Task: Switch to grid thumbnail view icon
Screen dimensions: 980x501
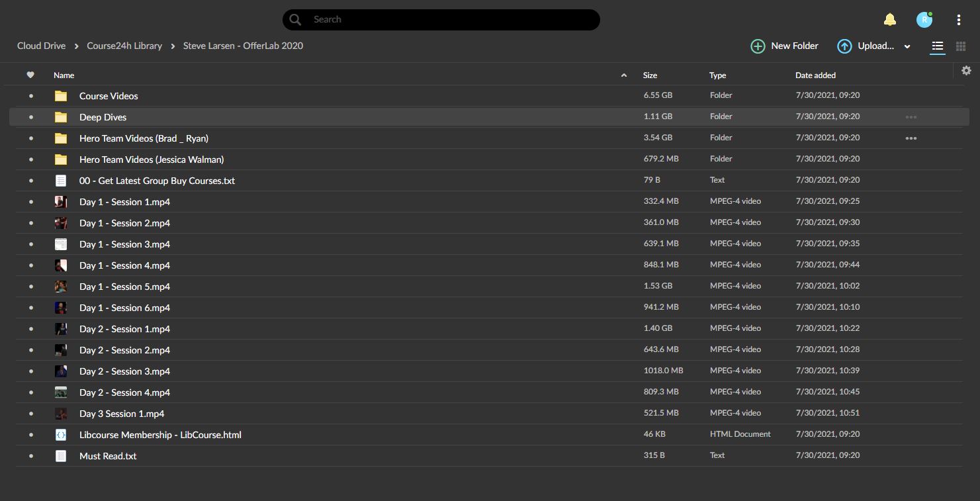Action: click(x=961, y=46)
